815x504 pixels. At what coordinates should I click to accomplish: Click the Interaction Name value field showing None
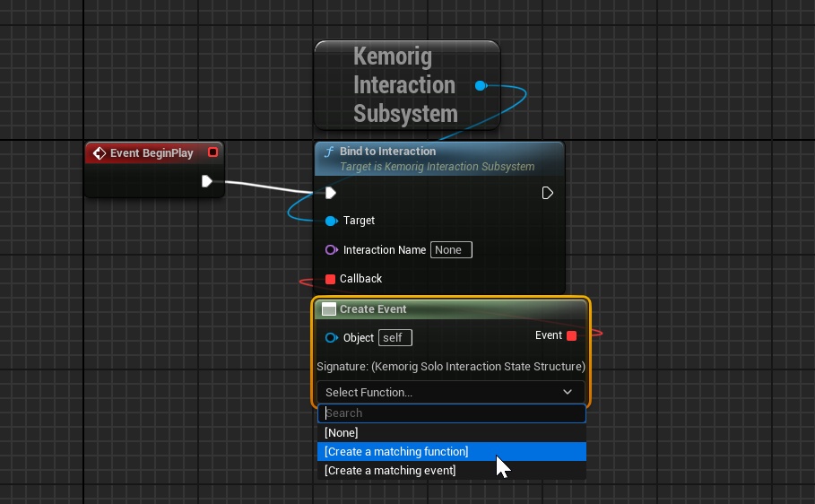point(451,250)
